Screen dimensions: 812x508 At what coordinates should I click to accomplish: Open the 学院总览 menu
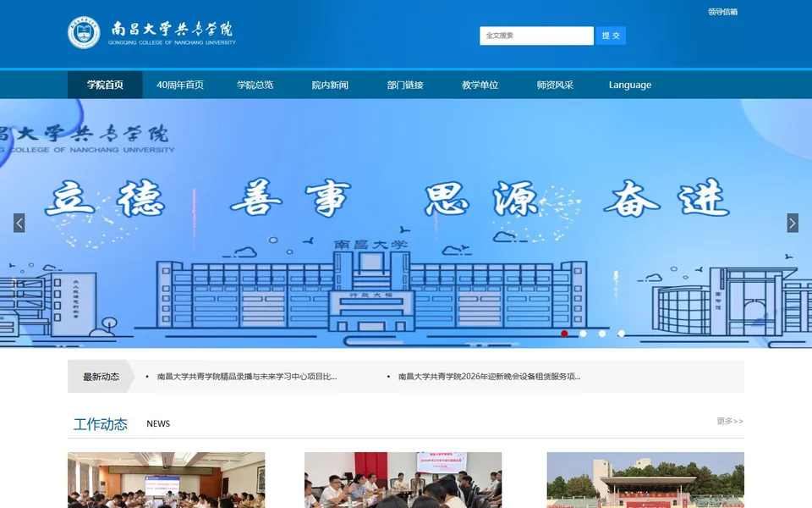pos(255,85)
